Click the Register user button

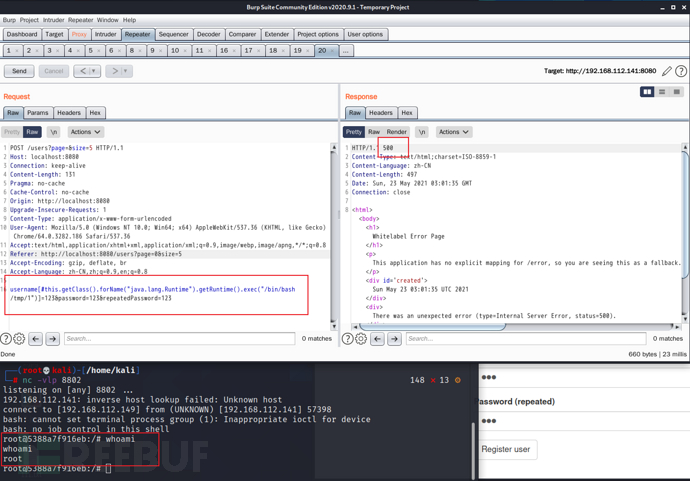click(505, 449)
